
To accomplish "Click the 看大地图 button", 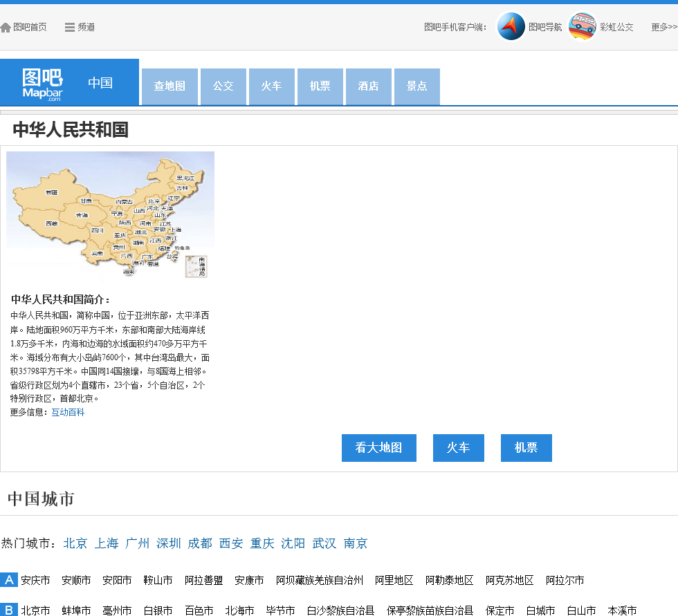I will [379, 448].
